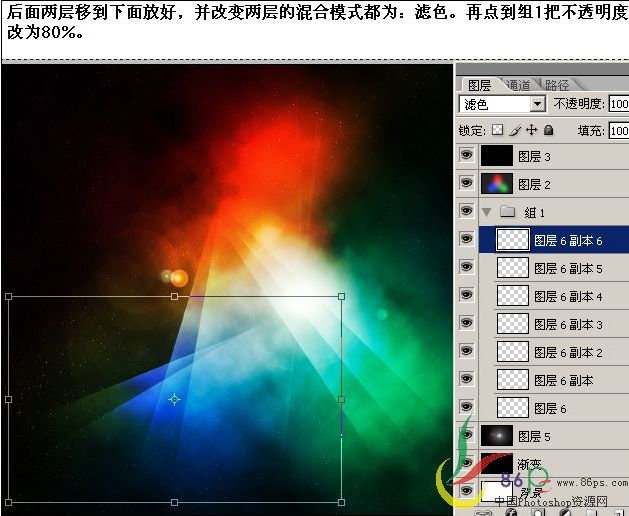Switch to the 路径 tab
Viewport: 629px width, 516px height.
tap(557, 85)
